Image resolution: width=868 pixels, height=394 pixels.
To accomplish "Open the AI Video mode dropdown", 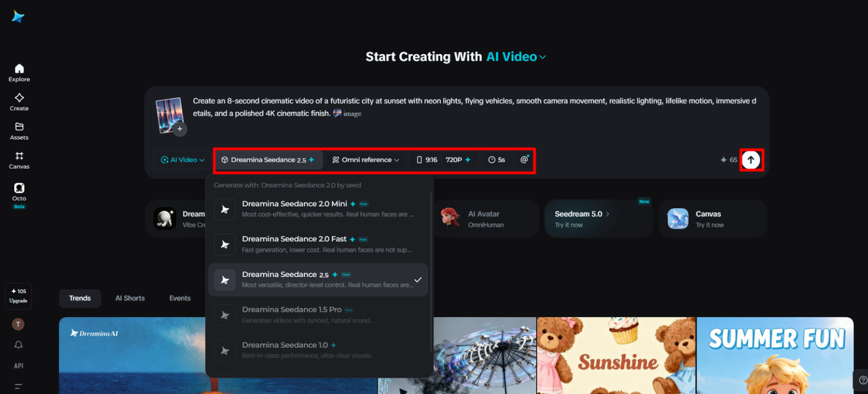I will tap(183, 160).
